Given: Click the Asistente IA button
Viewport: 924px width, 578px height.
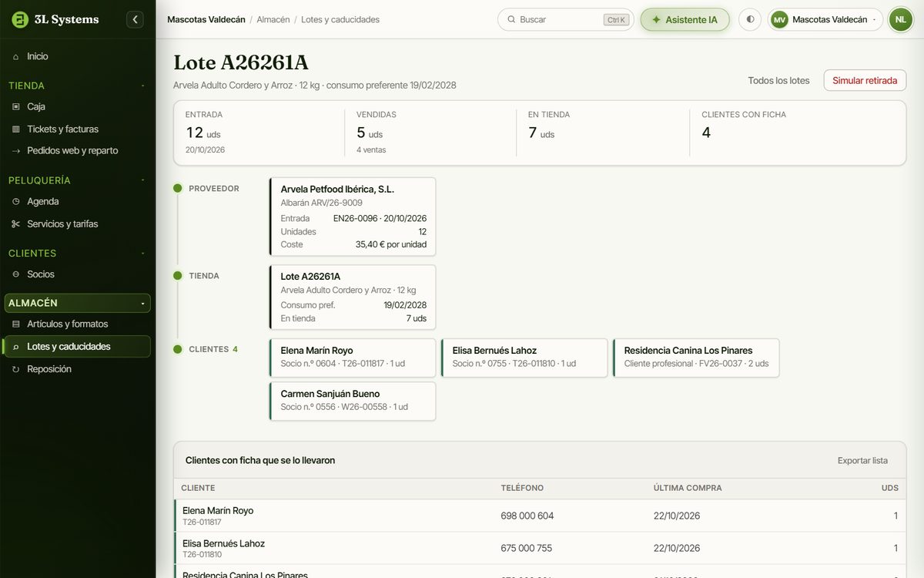Looking at the screenshot, I should [x=685, y=19].
